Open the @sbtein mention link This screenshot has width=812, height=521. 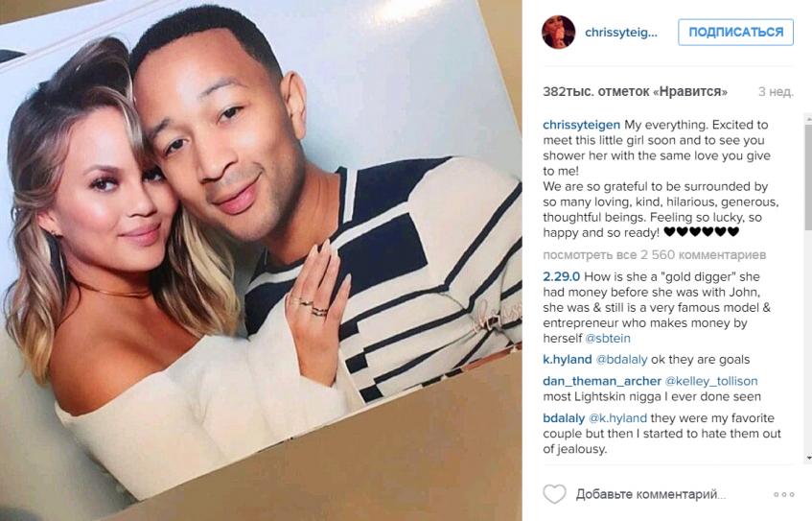608,339
